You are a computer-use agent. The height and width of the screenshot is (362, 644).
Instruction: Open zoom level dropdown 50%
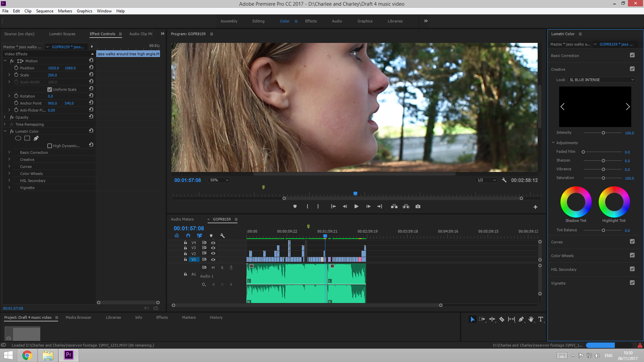[219, 180]
